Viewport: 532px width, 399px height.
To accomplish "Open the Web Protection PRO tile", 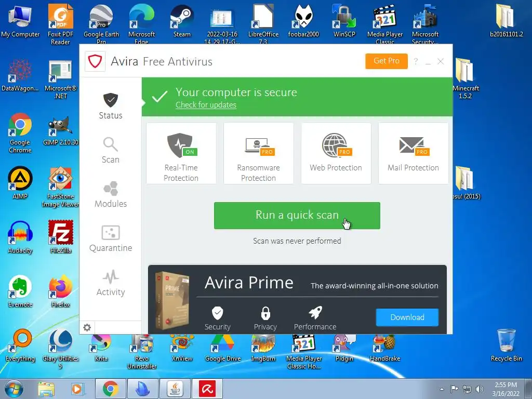I will pos(336,153).
